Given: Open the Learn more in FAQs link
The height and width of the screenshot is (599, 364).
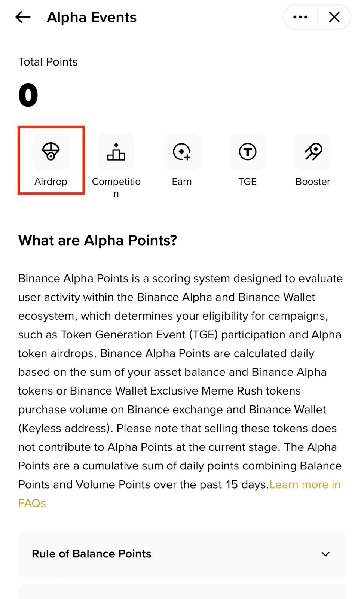Looking at the screenshot, I should click(x=305, y=484).
